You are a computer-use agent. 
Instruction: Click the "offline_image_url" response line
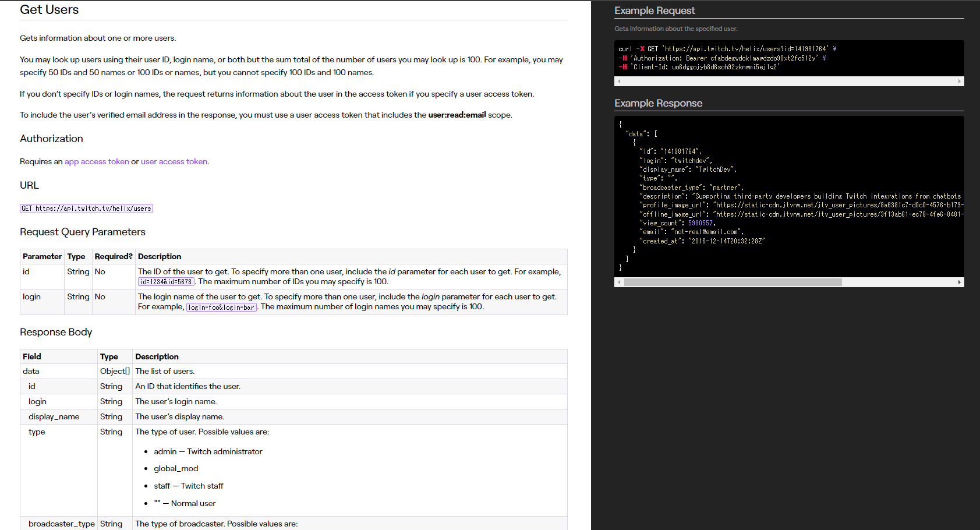(801, 214)
